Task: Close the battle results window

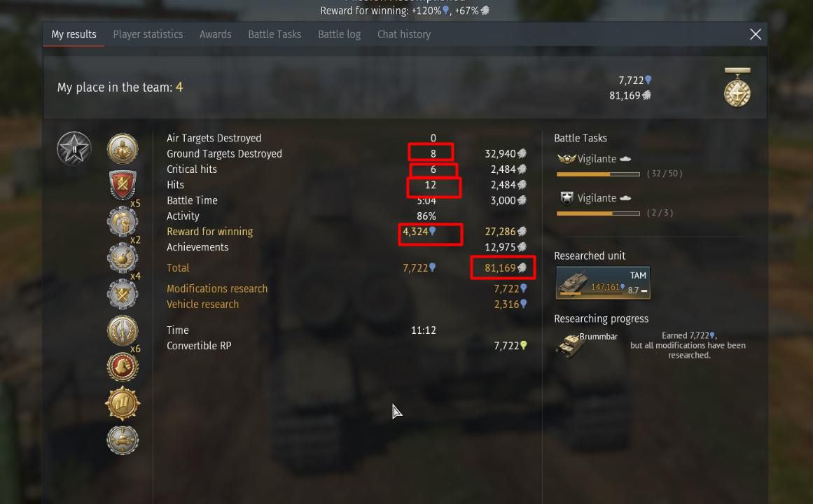Action: (756, 34)
